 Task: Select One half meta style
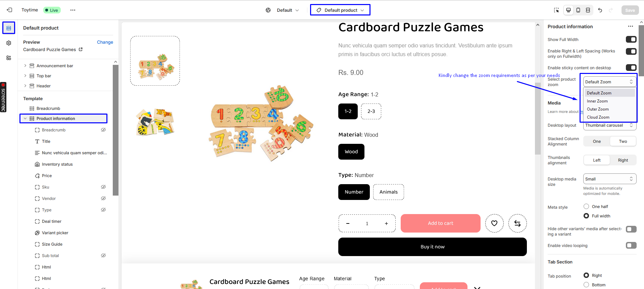coord(586,206)
